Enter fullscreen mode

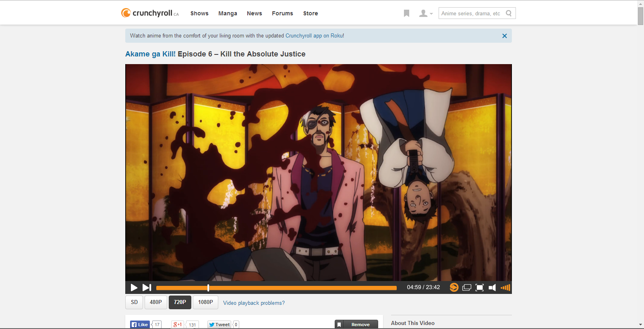(x=479, y=287)
